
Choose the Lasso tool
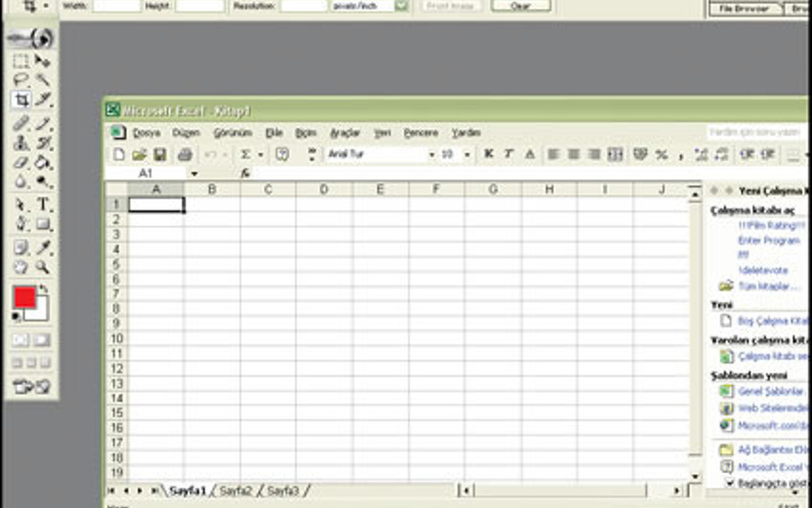[x=21, y=80]
